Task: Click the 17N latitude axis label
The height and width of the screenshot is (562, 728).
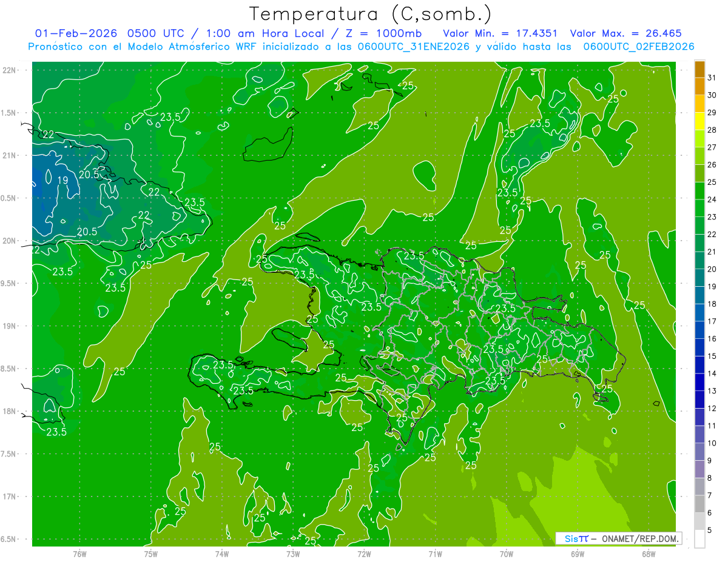Action: tap(10, 497)
